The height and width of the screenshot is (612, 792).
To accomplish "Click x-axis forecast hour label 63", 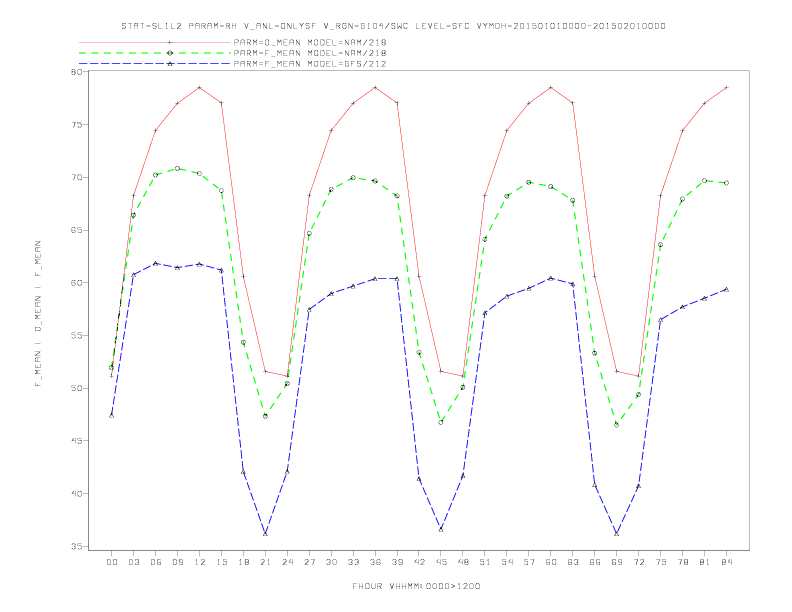I will pyautogui.click(x=573, y=562).
